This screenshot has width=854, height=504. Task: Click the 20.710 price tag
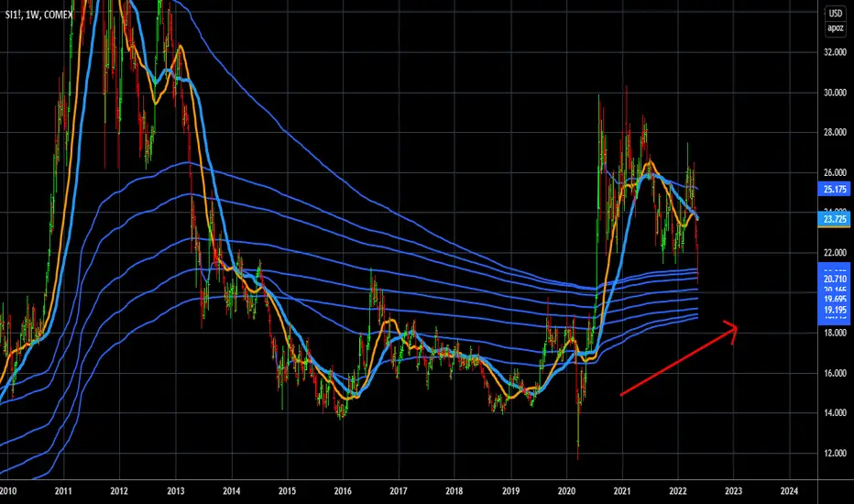coord(835,279)
